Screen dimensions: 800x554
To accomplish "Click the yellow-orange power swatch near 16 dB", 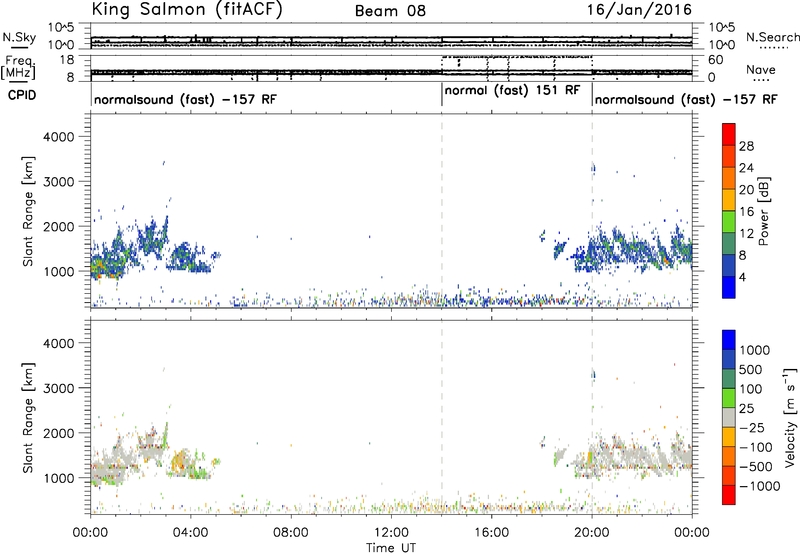I will tap(729, 199).
